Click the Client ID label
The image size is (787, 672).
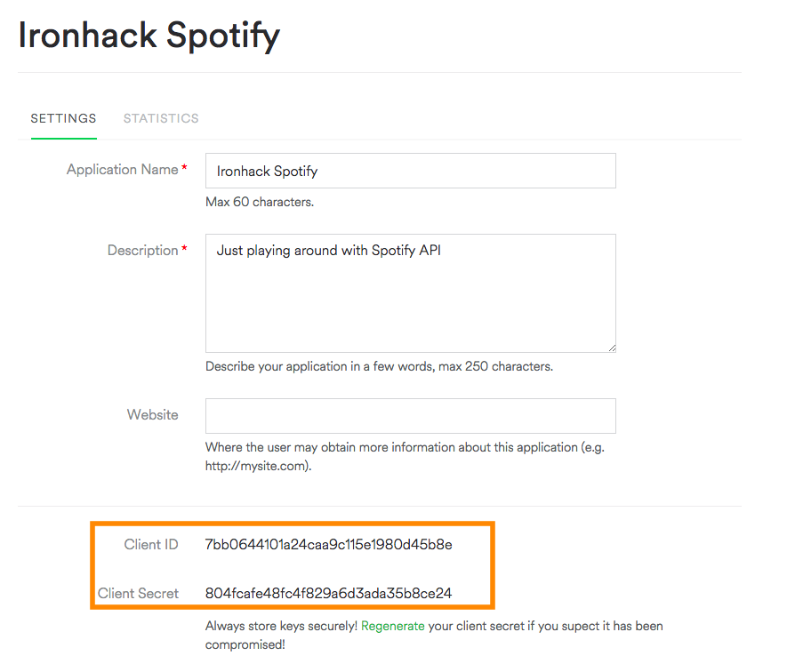pyautogui.click(x=151, y=544)
